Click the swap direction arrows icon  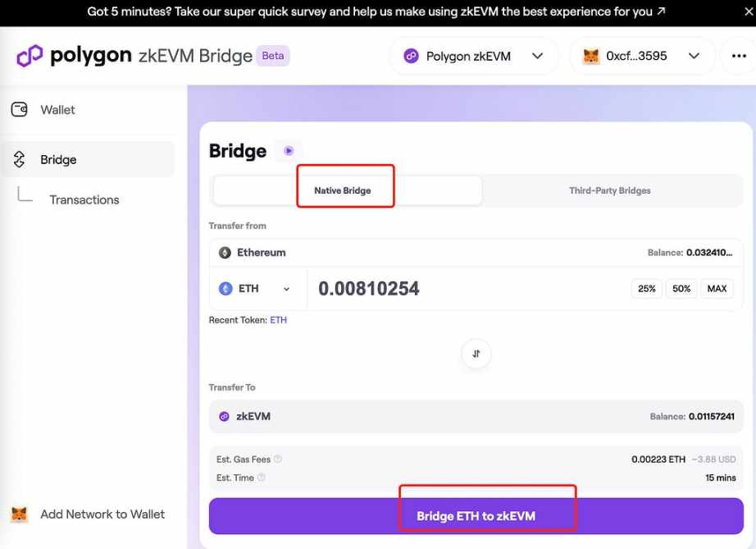coord(476,354)
